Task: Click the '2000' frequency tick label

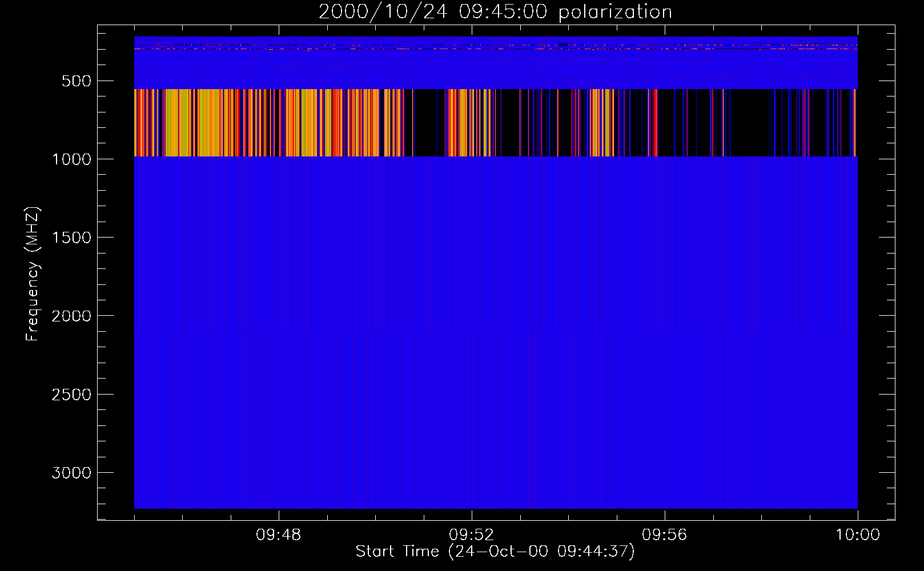Action: click(x=71, y=316)
